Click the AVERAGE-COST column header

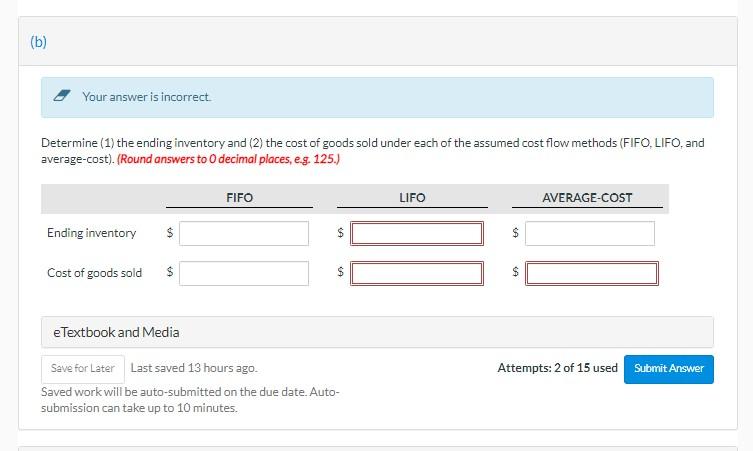587,197
